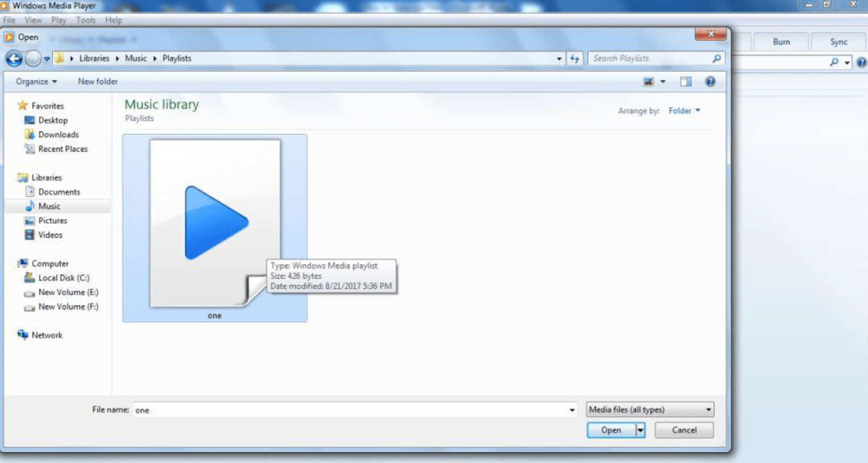The width and height of the screenshot is (868, 463).
Task: Open the Arrange by Folder dropdown
Action: tap(684, 110)
